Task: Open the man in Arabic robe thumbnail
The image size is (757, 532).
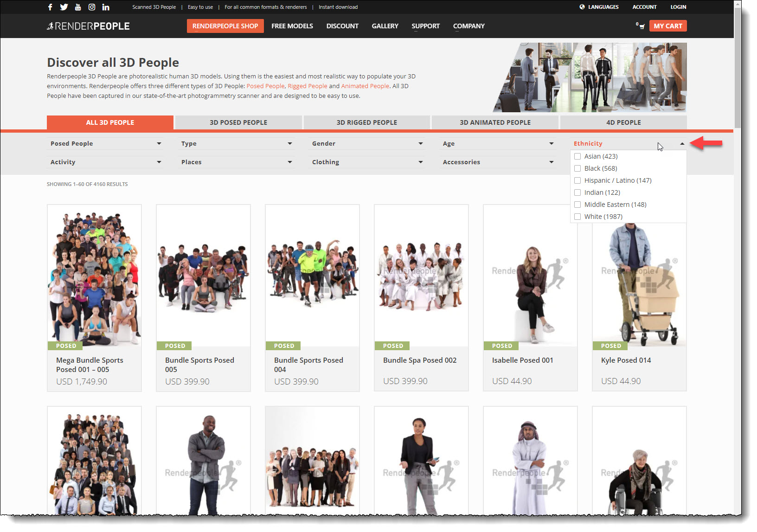Action: pos(530,461)
